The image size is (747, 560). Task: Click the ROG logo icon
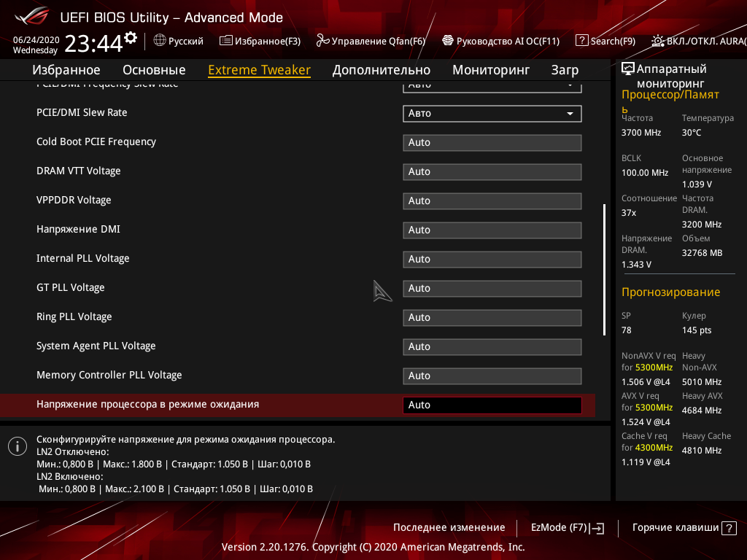[31, 16]
